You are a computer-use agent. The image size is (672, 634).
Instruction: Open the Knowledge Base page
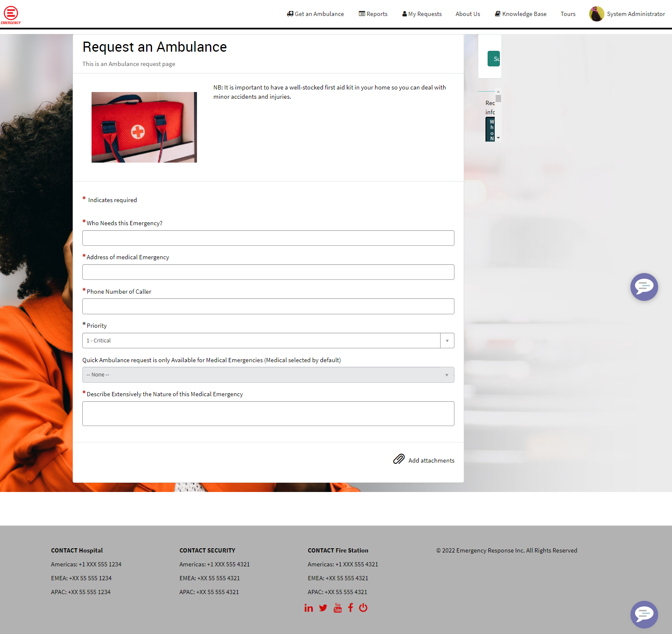pyautogui.click(x=521, y=14)
